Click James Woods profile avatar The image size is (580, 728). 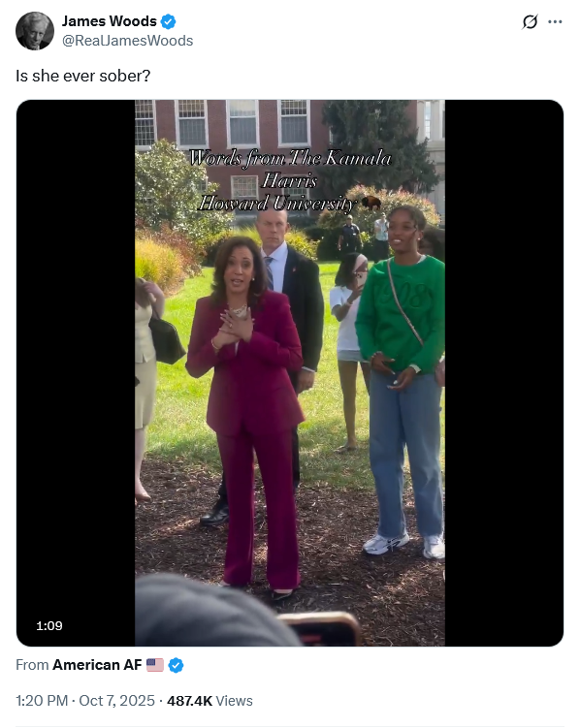point(35,31)
